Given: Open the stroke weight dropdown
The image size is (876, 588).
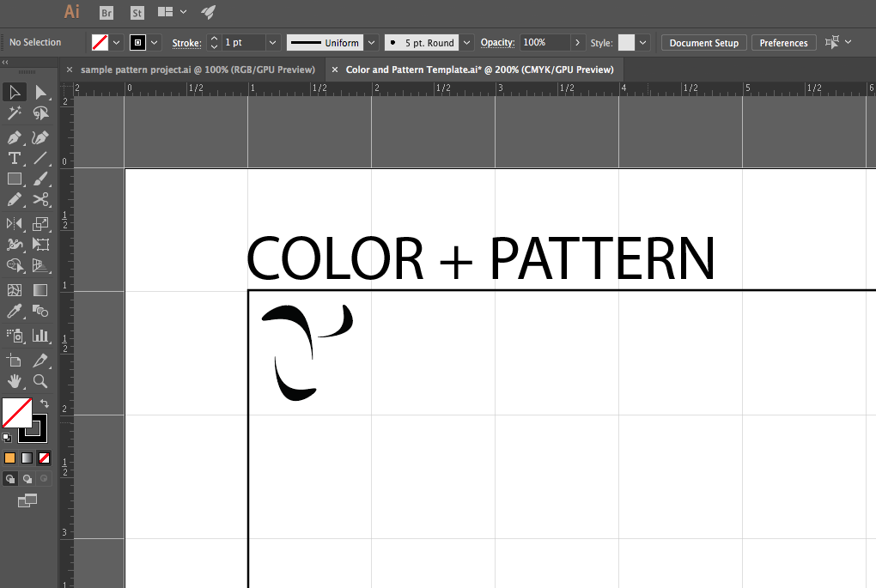Looking at the screenshot, I should 272,42.
